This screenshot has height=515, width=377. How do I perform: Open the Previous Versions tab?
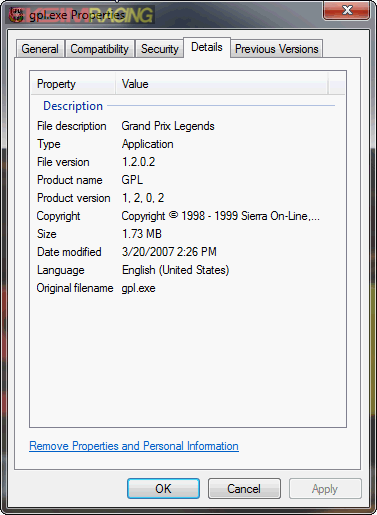coord(276,49)
